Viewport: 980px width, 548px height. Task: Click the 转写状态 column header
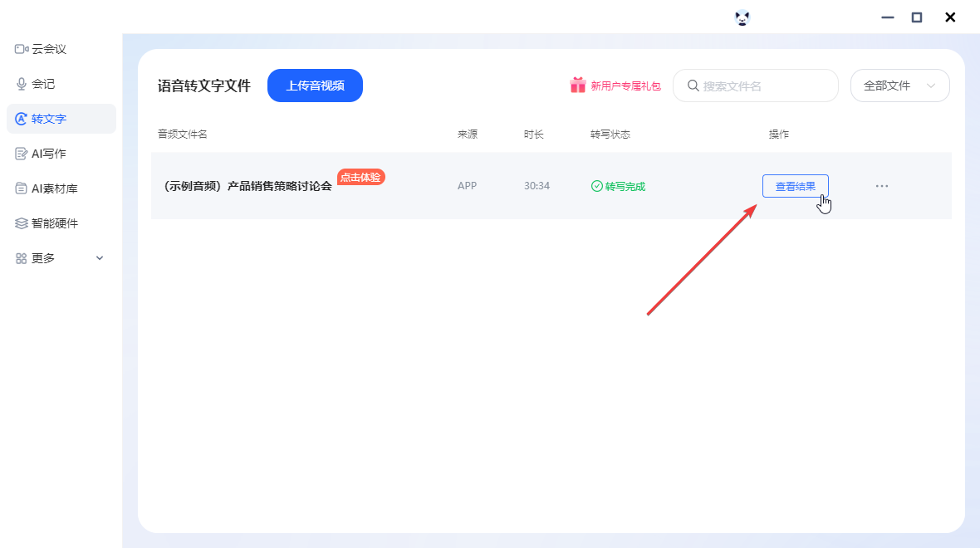610,135
